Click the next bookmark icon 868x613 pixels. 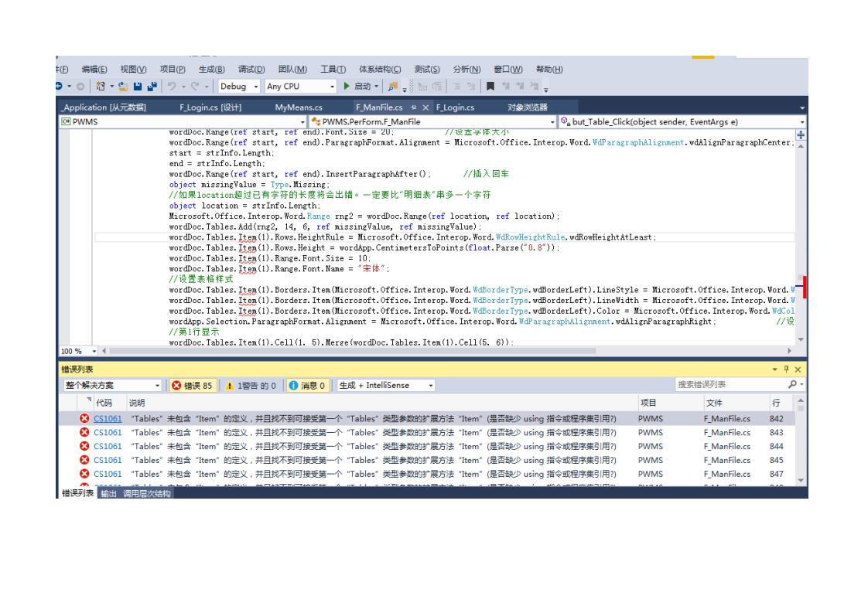pyautogui.click(x=520, y=87)
